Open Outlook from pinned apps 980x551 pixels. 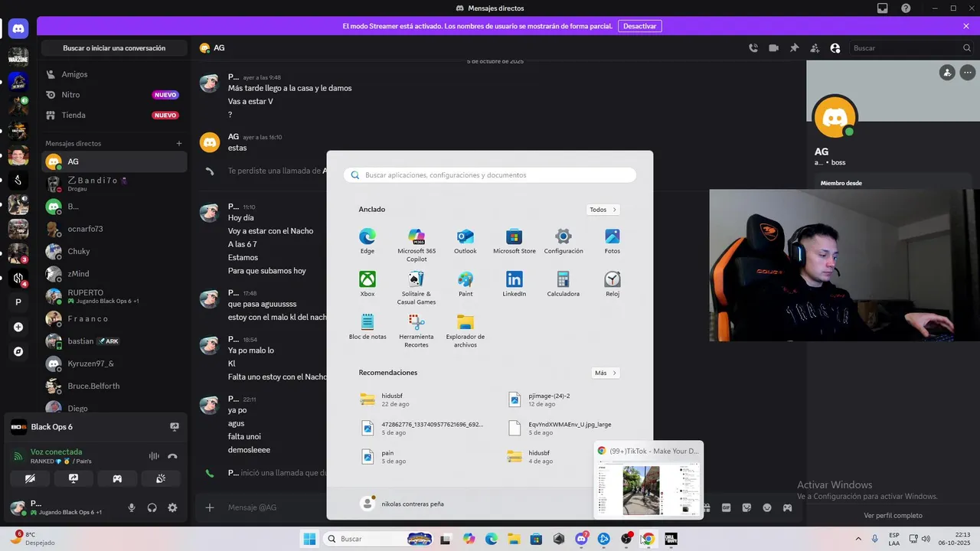click(465, 241)
